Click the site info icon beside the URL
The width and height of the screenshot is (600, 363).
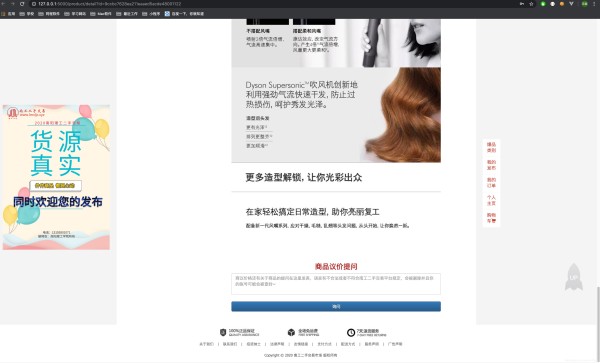click(x=34, y=4)
